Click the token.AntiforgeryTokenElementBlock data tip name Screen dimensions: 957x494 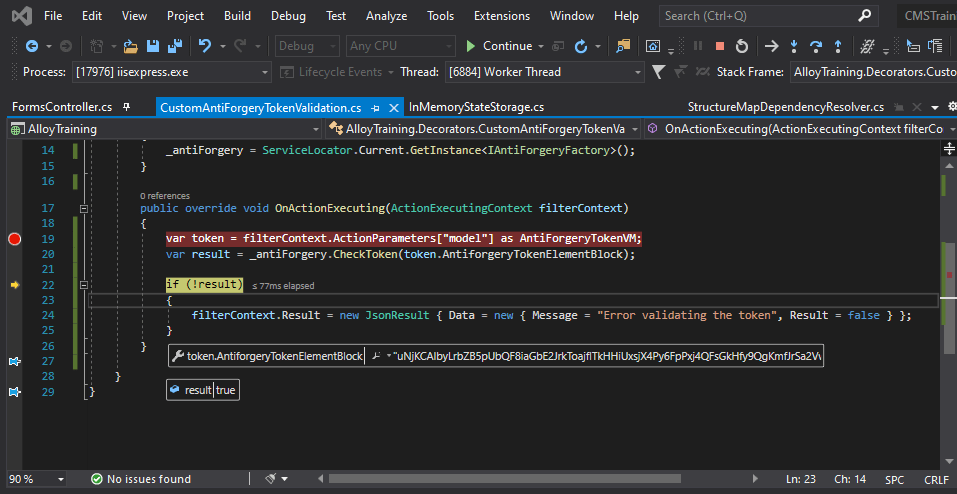pos(275,356)
